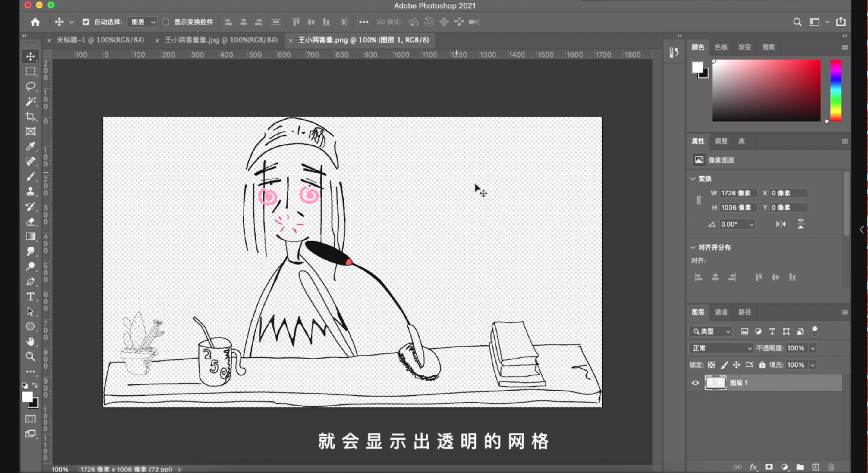Create a new layer
This screenshot has width=868, height=473.
(x=816, y=467)
